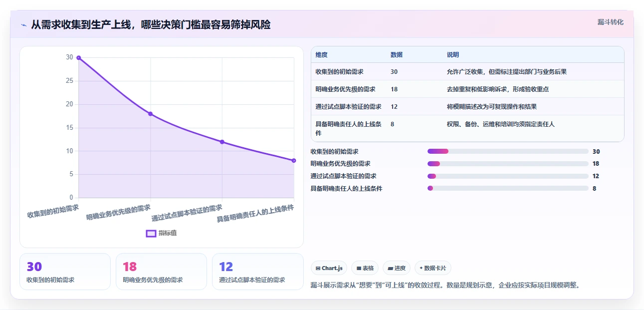The height and width of the screenshot is (310, 644).
Task: Click the main title about 决策门槛
Action: (151, 24)
